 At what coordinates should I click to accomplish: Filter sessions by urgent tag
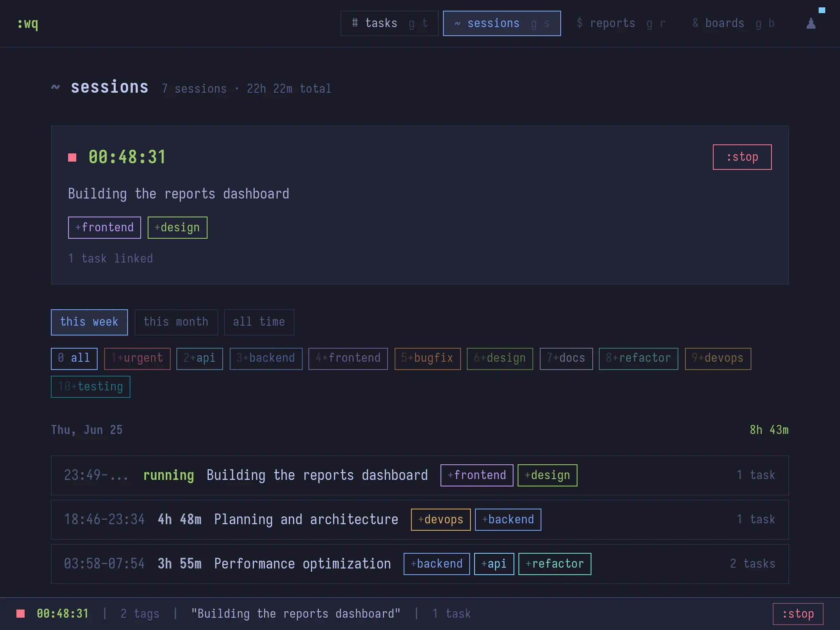(137, 358)
